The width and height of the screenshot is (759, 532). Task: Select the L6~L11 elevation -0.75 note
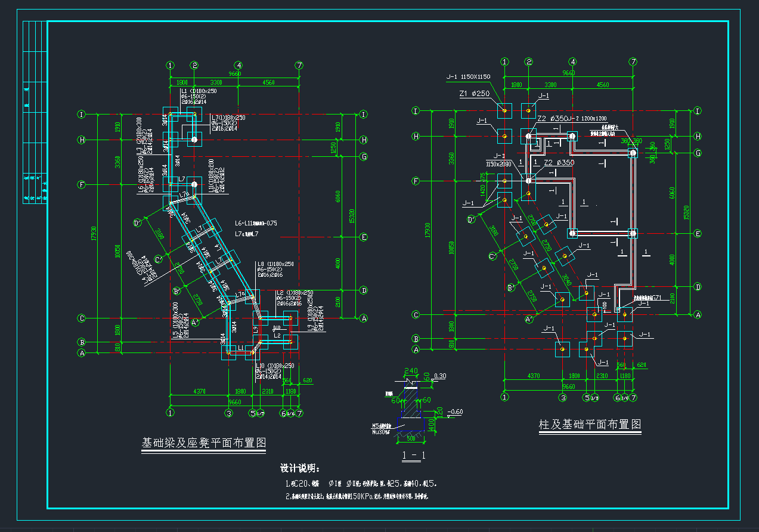pos(256,223)
